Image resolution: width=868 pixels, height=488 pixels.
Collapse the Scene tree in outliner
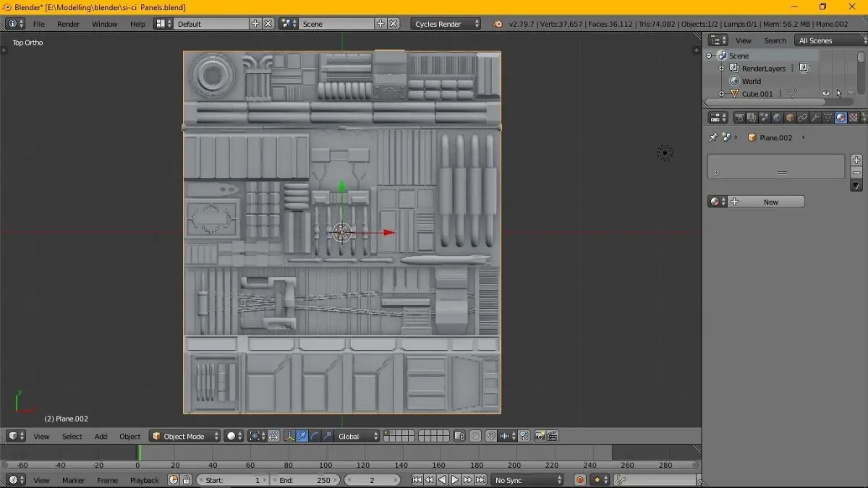(710, 56)
